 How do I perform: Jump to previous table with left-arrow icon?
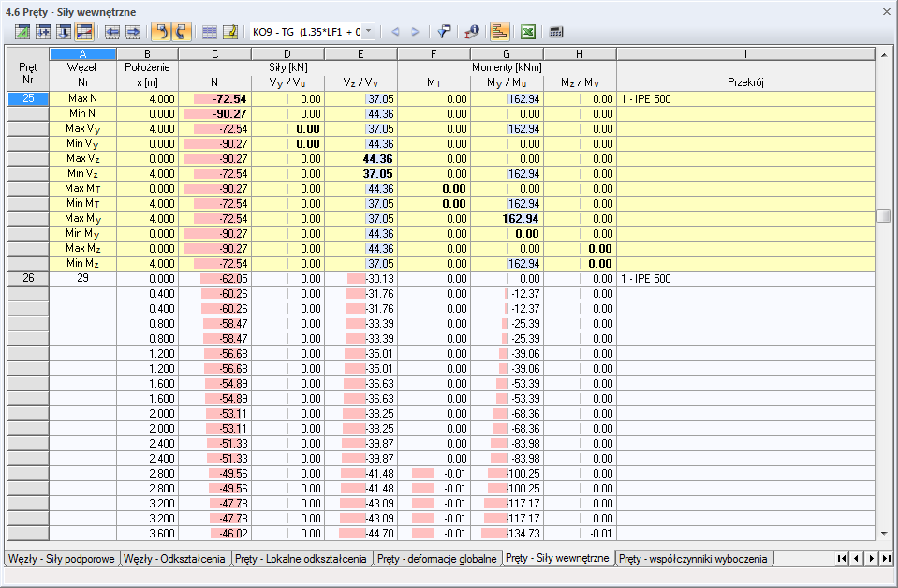(112, 32)
